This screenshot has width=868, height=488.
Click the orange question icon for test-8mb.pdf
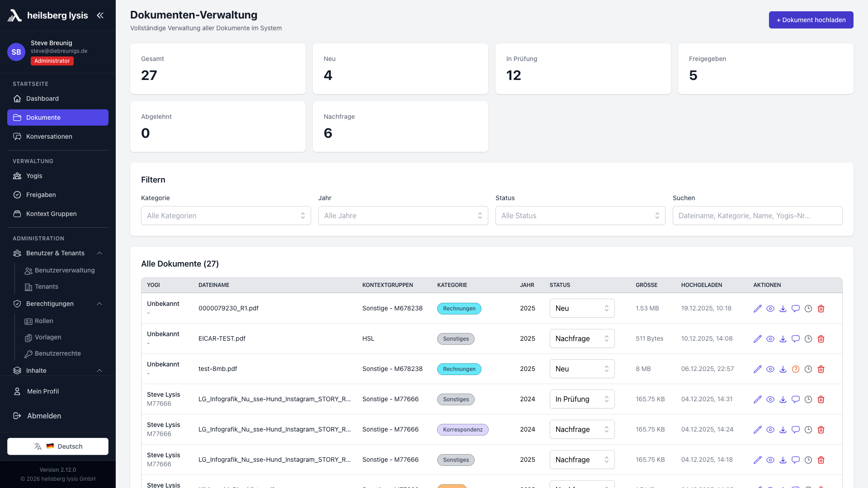click(x=796, y=369)
